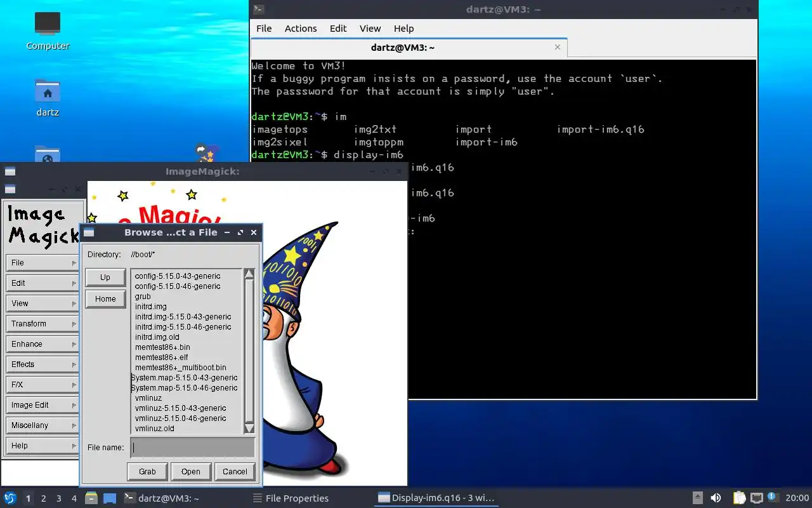Switch to workspace 3 in taskbar
Viewport: 812px width, 508px height.
pyautogui.click(x=59, y=498)
